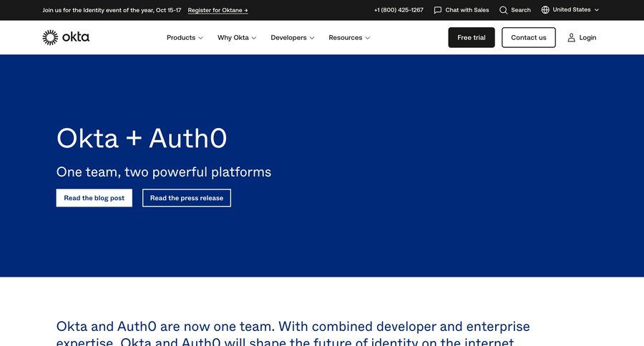This screenshot has height=346, width=644.
Task: Expand the United States region chevron
Action: pyautogui.click(x=597, y=10)
